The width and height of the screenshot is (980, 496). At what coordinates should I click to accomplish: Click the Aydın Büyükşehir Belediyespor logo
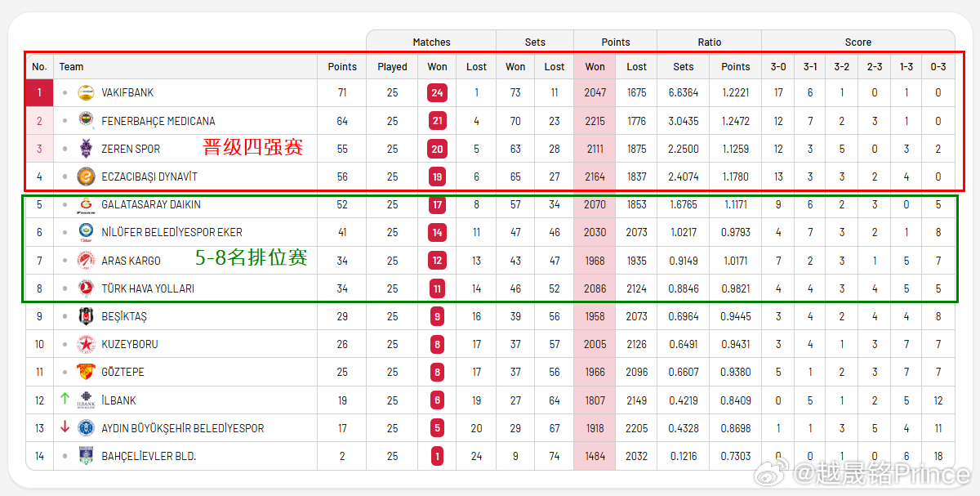[86, 428]
